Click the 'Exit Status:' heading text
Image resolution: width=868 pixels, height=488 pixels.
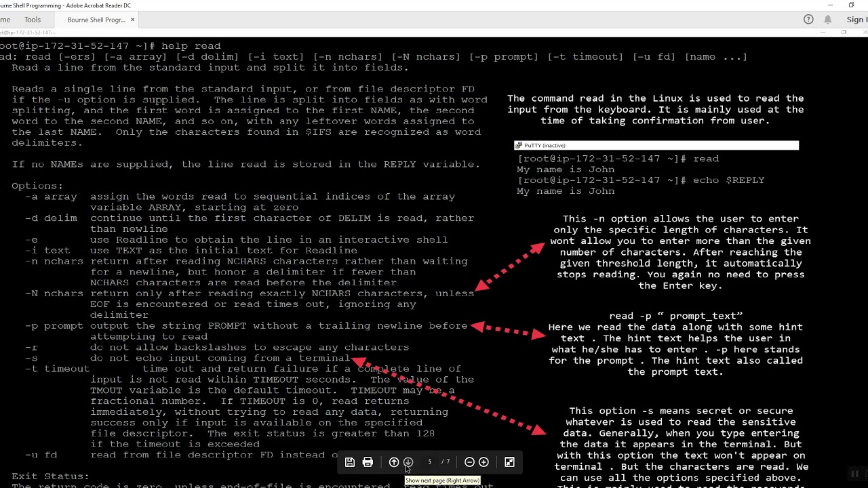(x=50, y=476)
